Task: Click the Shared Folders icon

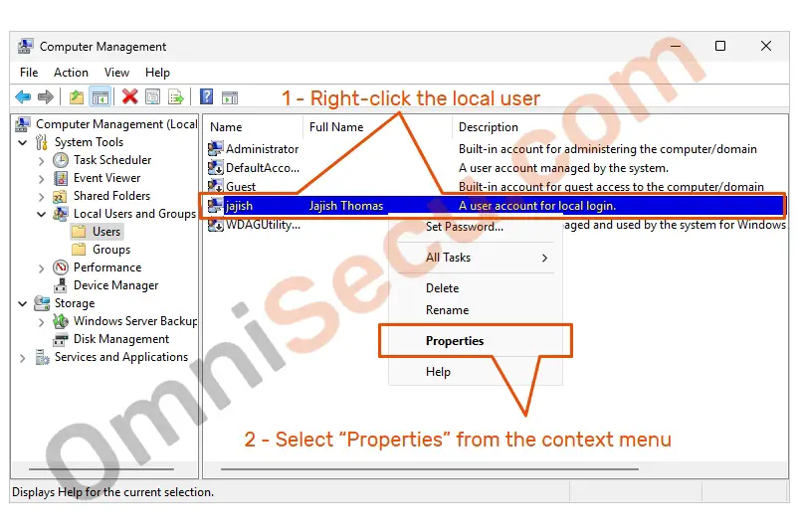Action: [x=60, y=197]
